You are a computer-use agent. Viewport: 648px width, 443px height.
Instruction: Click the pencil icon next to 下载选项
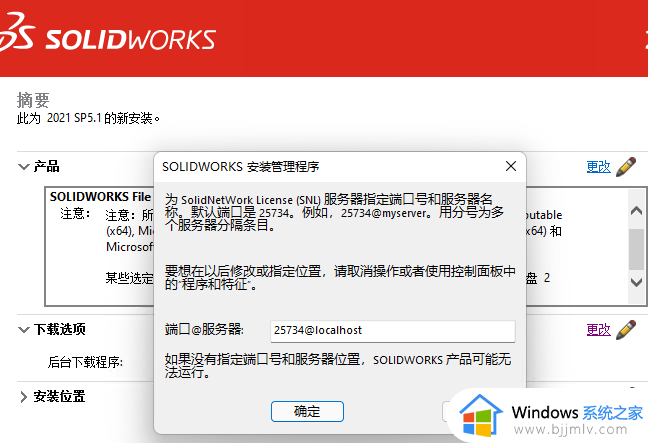(626, 330)
